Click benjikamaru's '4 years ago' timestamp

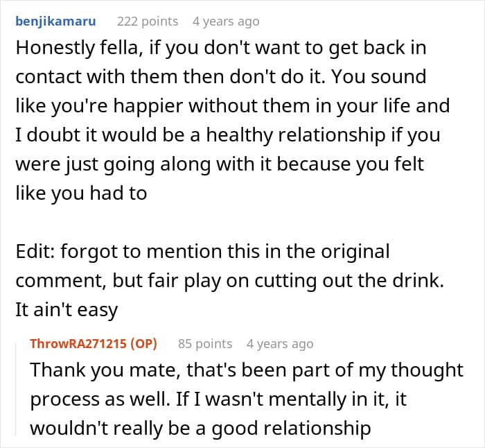[226, 21]
